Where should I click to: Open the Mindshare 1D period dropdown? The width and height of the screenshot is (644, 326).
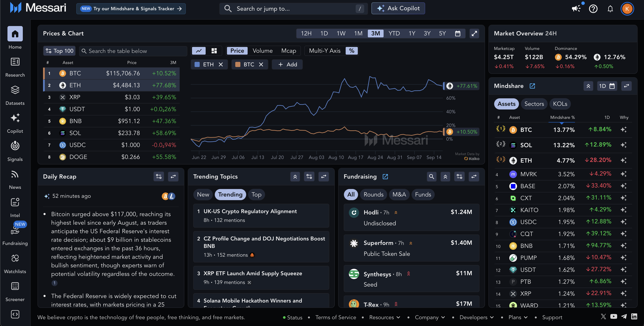(607, 86)
